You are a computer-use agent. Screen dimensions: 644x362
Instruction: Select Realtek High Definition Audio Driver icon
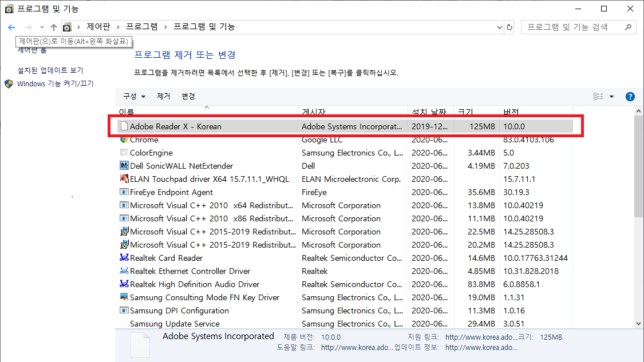(x=124, y=284)
